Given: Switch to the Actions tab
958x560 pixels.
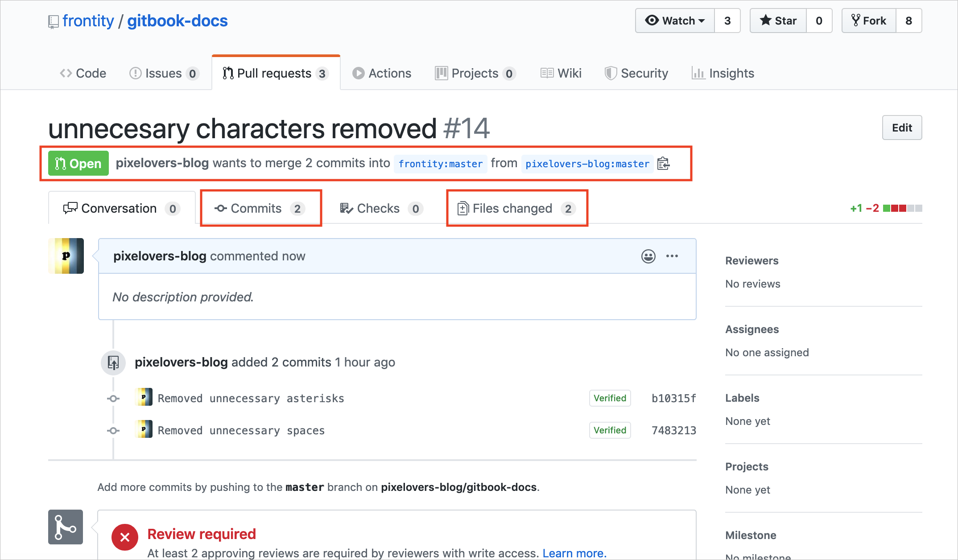Looking at the screenshot, I should pos(382,73).
